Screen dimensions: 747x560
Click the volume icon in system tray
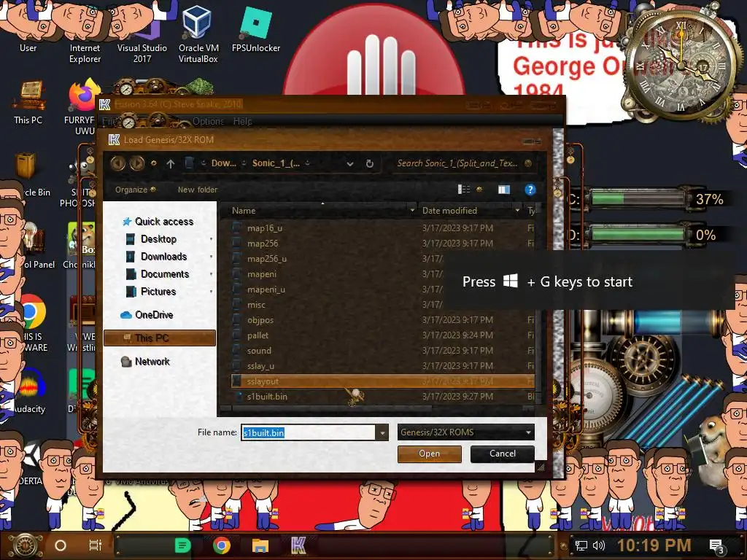coord(599,545)
